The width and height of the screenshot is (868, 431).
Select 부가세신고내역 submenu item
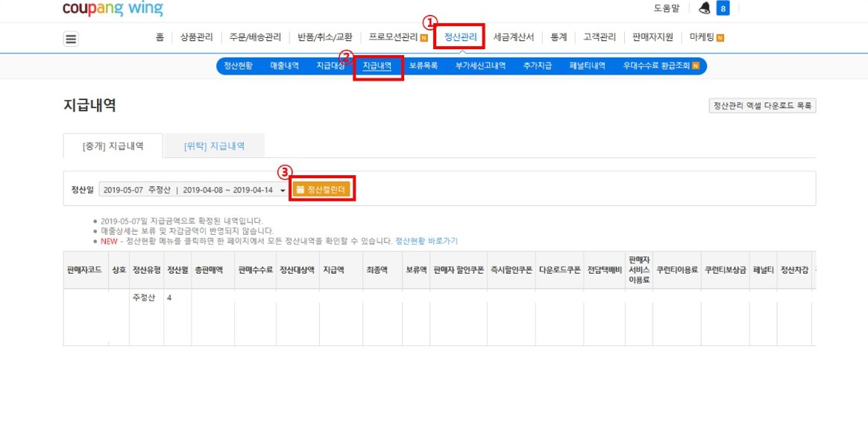click(480, 66)
